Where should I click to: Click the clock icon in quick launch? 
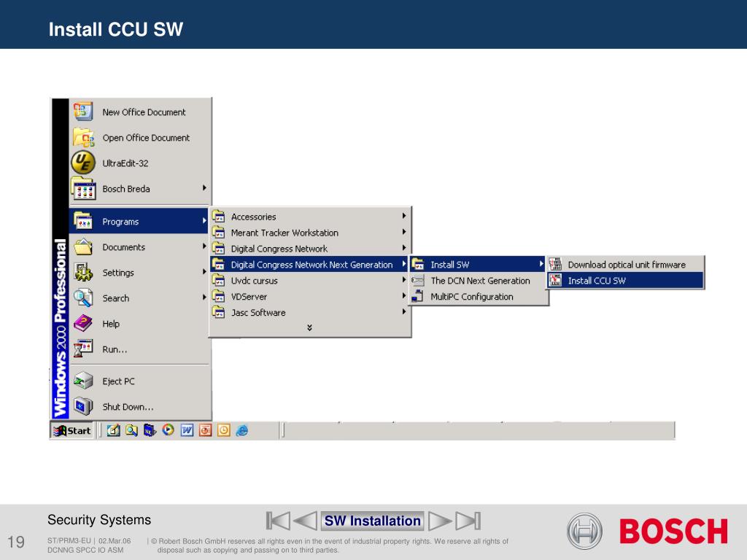coord(224,430)
